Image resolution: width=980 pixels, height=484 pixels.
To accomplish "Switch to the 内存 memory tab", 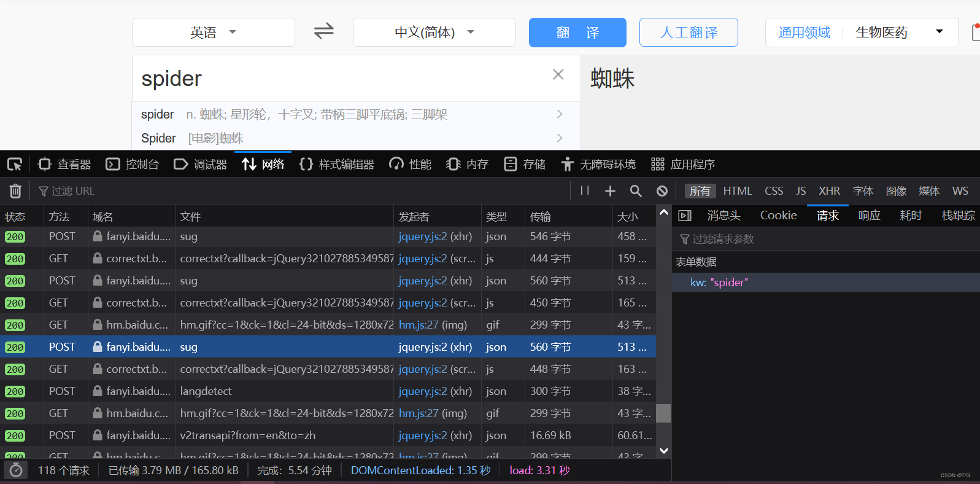I will click(x=468, y=164).
